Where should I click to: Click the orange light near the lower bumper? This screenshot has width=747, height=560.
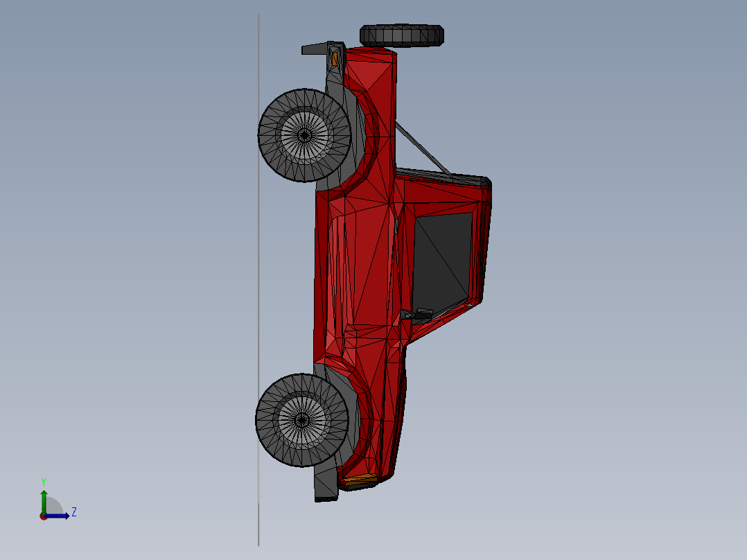[359, 478]
